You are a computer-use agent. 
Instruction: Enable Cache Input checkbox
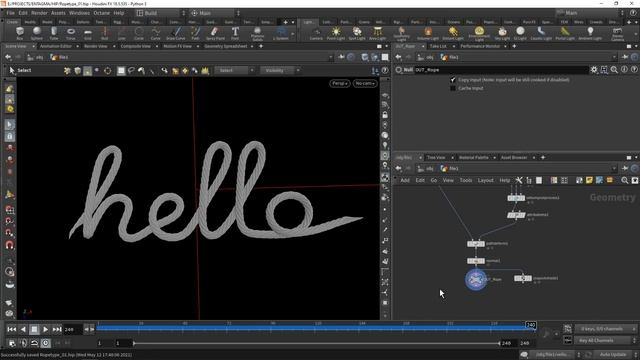(x=453, y=88)
